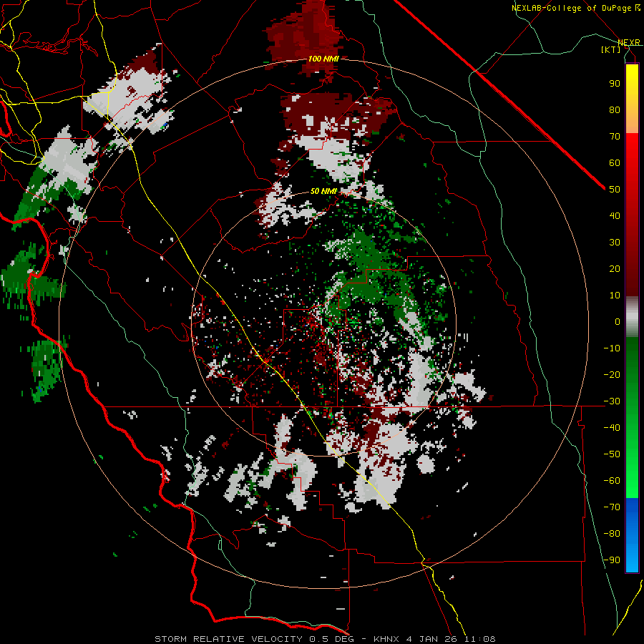
Task: Click the KHNX station identifier in caption
Action: (x=386, y=639)
